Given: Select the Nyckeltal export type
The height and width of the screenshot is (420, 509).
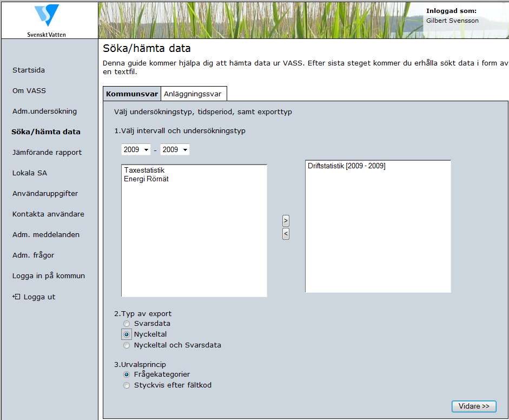Looking at the screenshot, I should (x=127, y=334).
